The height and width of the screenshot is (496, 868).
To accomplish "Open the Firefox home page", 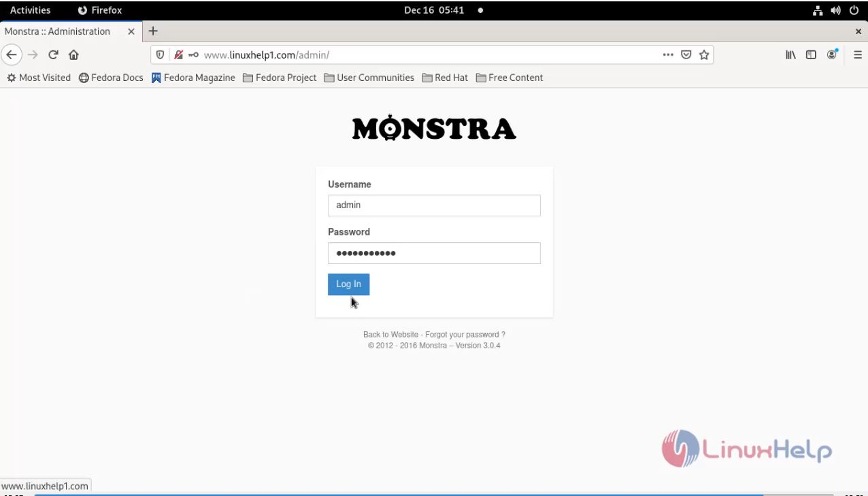I will tap(73, 55).
